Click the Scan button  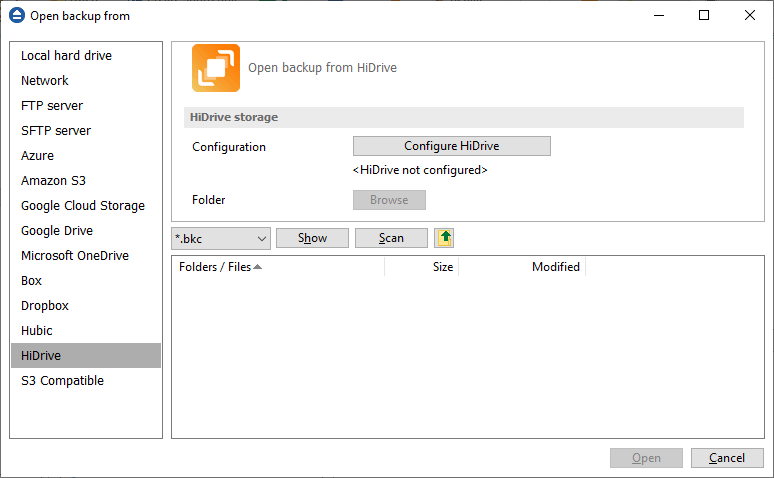[x=391, y=238]
